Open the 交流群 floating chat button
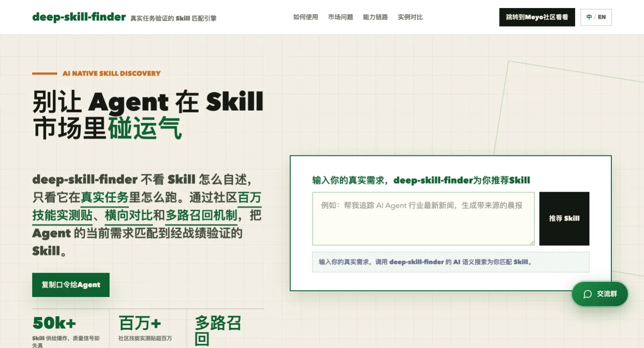This screenshot has width=644, height=348. [x=600, y=294]
